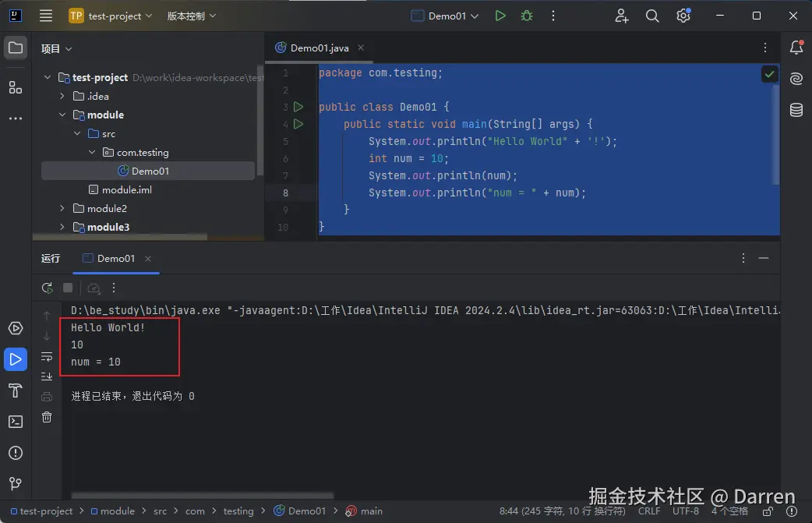Viewport: 812px width, 523px height.
Task: Click the editor vertical scrollbar
Action: point(775,135)
